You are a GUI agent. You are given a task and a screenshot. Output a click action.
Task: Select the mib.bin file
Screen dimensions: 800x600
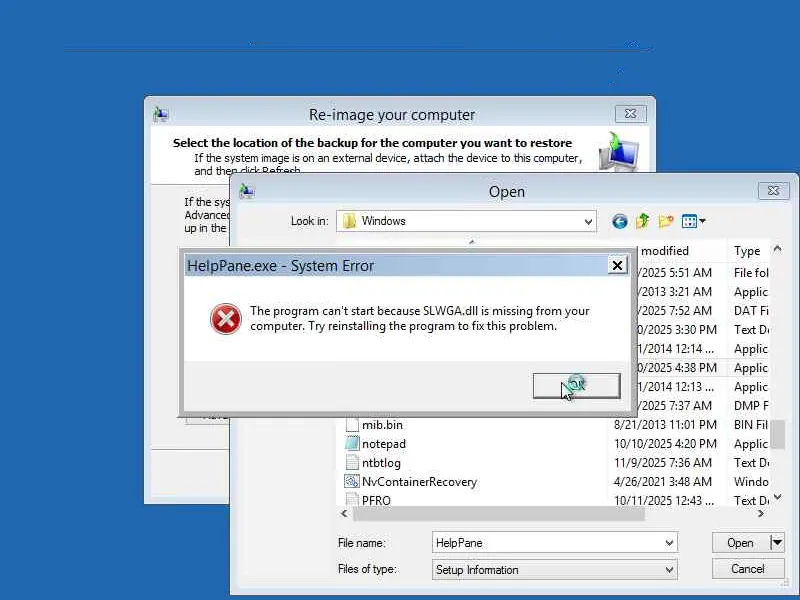[382, 425]
